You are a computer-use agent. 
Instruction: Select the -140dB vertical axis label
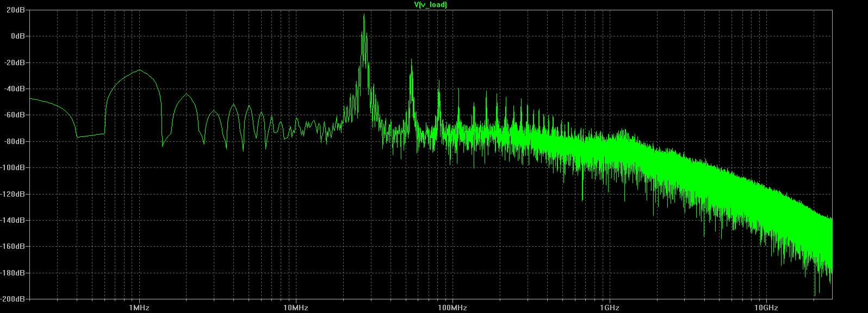14,220
